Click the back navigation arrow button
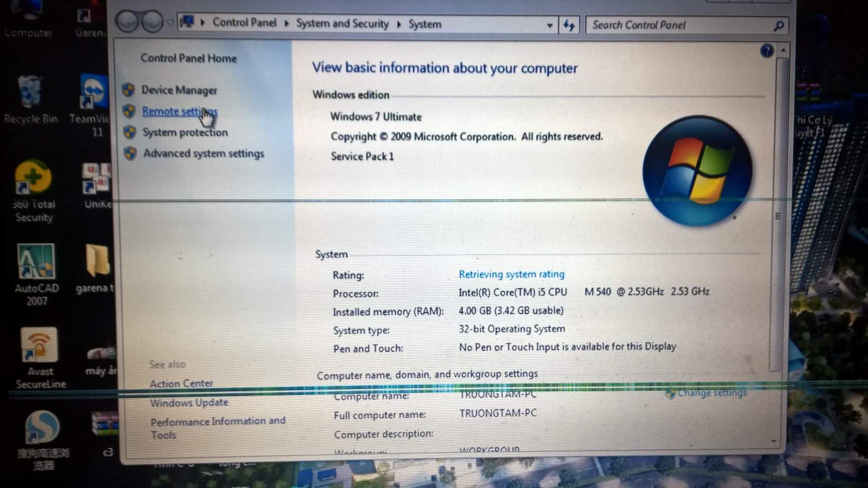Viewport: 868px width, 488px height. 127,22
